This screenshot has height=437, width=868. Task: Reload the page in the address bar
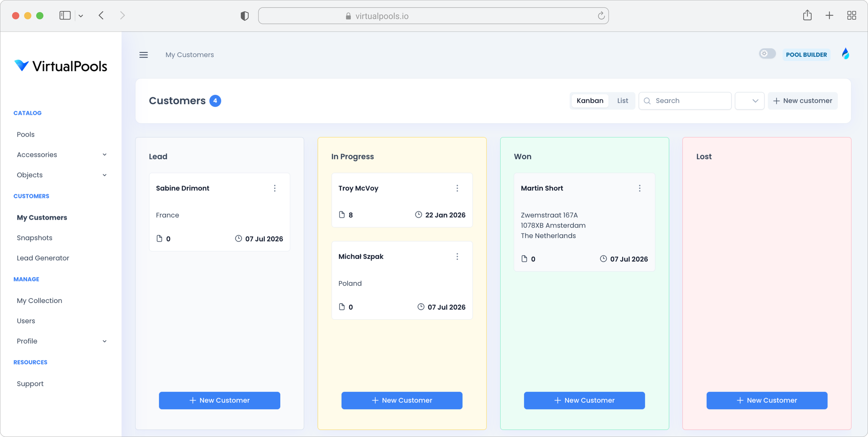coord(601,16)
